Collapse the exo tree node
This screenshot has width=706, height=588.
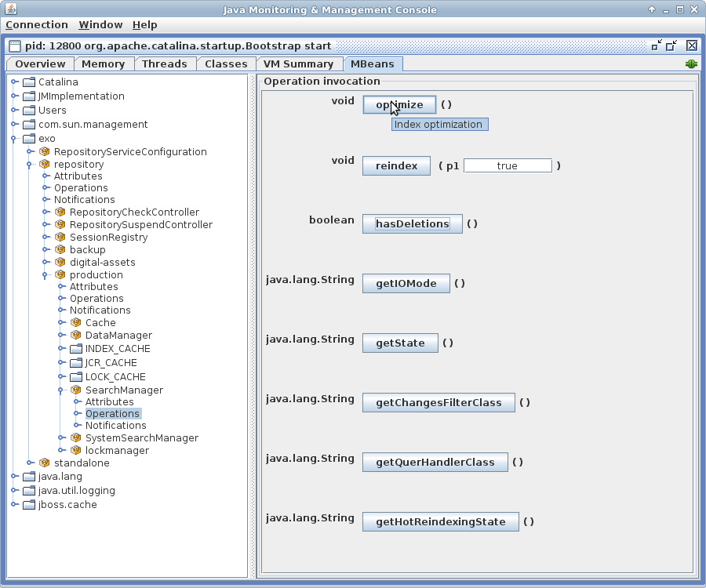[x=14, y=139]
